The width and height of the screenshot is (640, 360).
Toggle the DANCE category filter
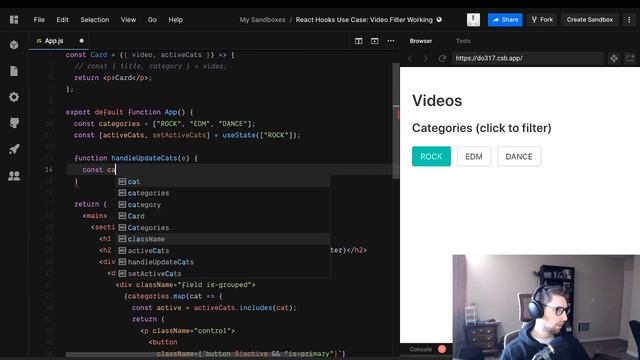pos(519,156)
